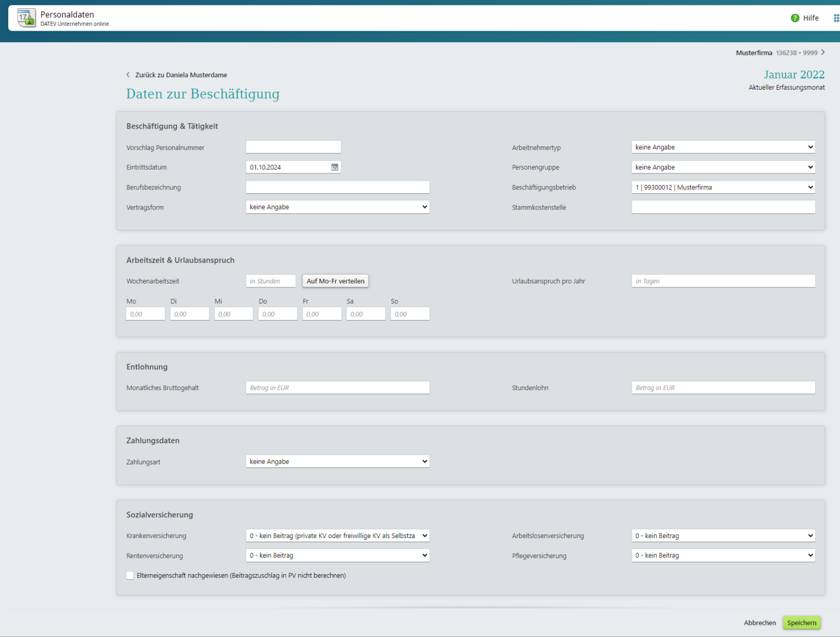840x637 pixels.
Task: Click the arrow next to Musterfirma 136238
Action: click(x=822, y=53)
